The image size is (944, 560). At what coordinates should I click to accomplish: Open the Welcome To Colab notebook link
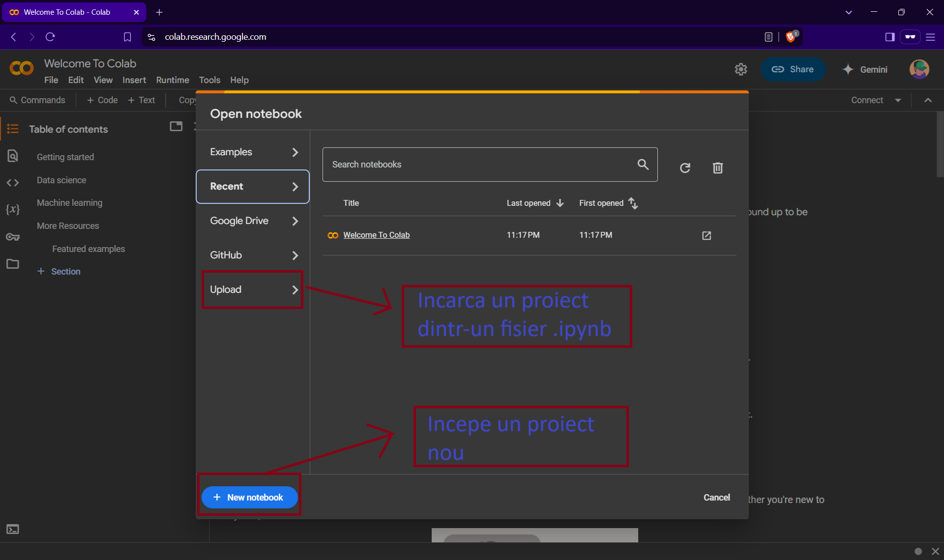[376, 235]
